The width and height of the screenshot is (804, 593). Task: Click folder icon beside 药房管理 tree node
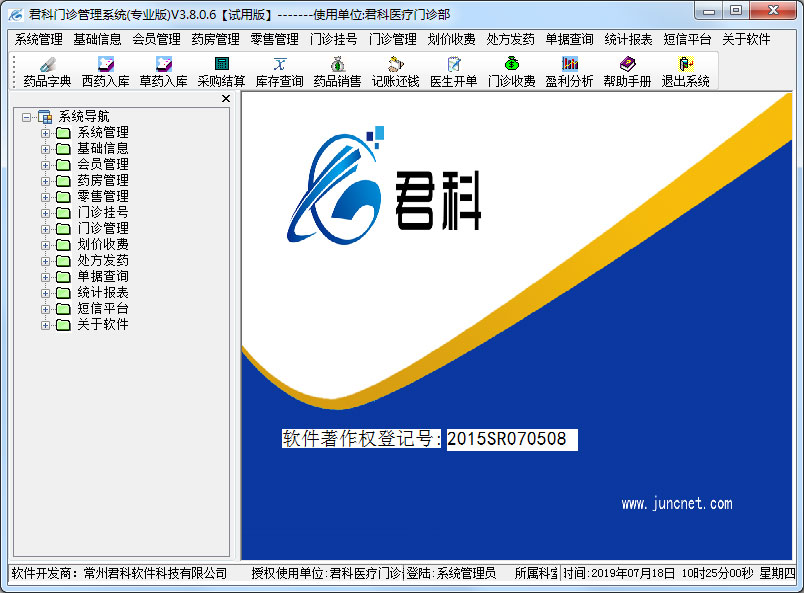coord(63,181)
